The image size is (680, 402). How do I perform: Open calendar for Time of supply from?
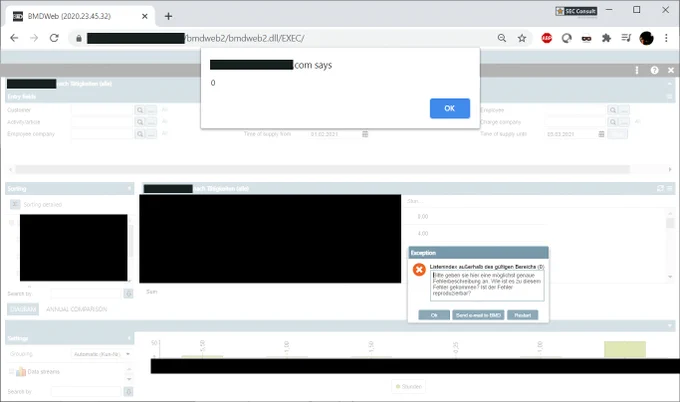tap(365, 134)
